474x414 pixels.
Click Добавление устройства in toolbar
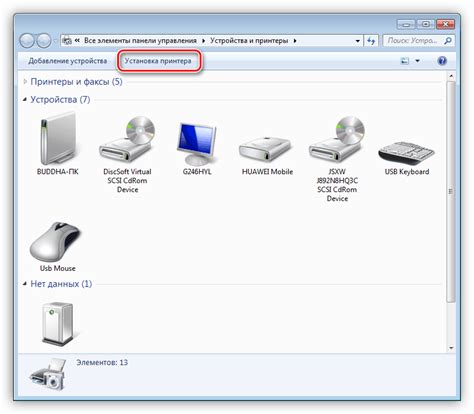click(68, 61)
